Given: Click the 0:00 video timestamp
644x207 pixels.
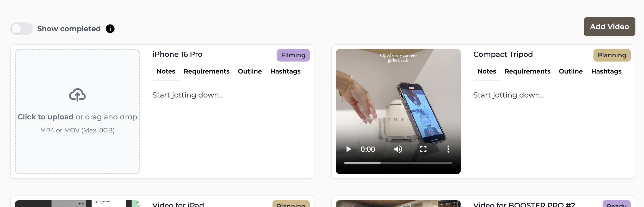Looking at the screenshot, I should click(x=368, y=149).
